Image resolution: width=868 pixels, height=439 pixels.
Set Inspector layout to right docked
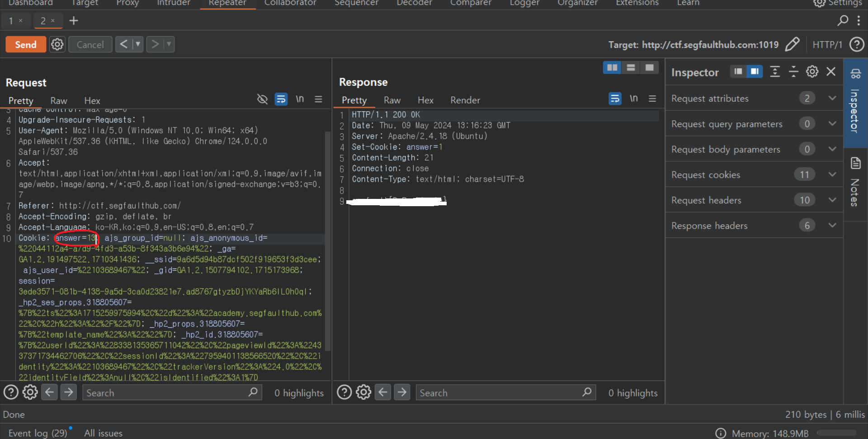(x=755, y=71)
